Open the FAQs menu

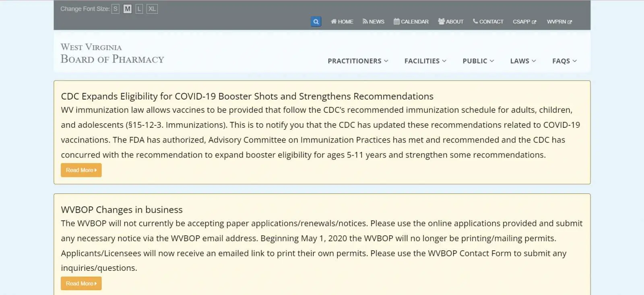click(x=564, y=61)
